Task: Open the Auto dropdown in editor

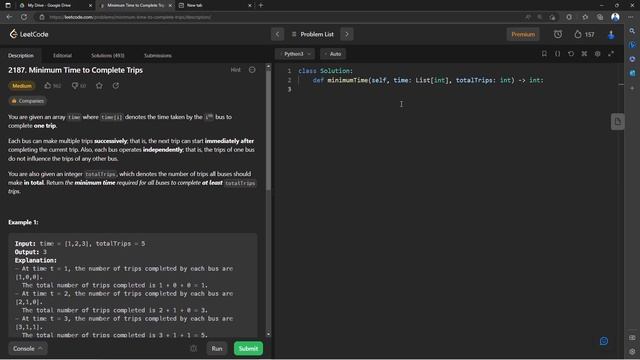Action: 333,54
